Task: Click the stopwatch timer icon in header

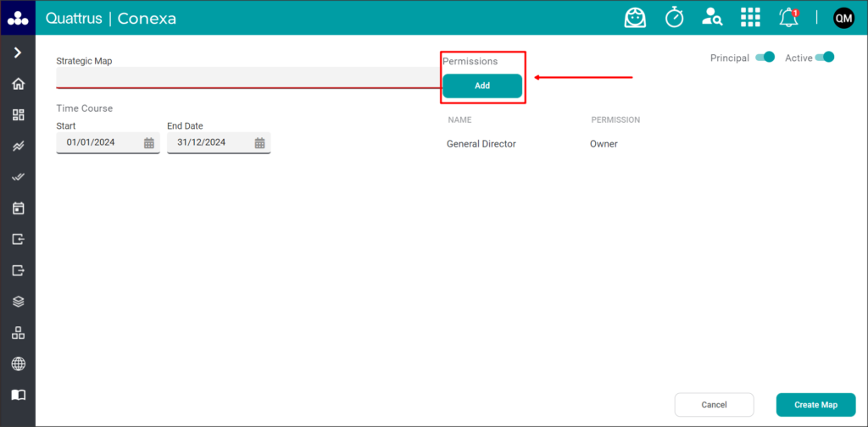Action: [674, 18]
